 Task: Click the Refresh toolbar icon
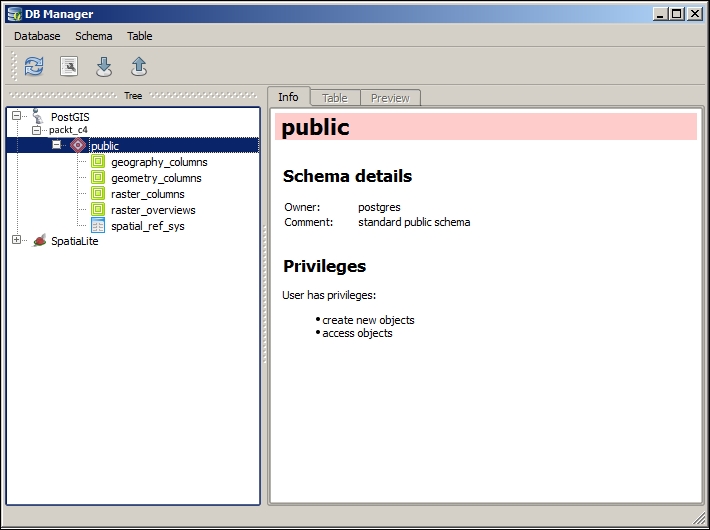(34, 66)
